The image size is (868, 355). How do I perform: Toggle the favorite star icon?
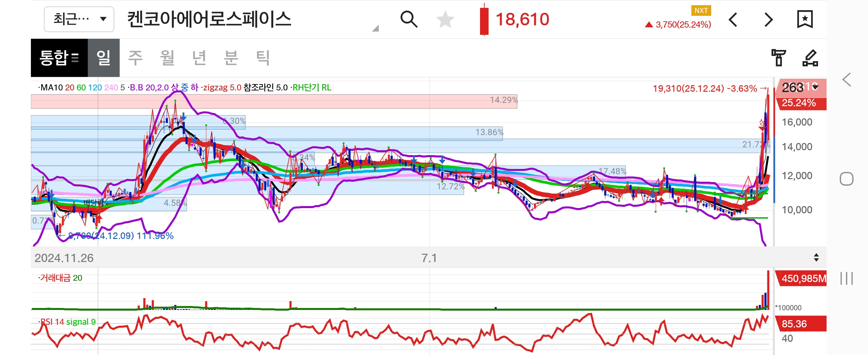tap(445, 19)
